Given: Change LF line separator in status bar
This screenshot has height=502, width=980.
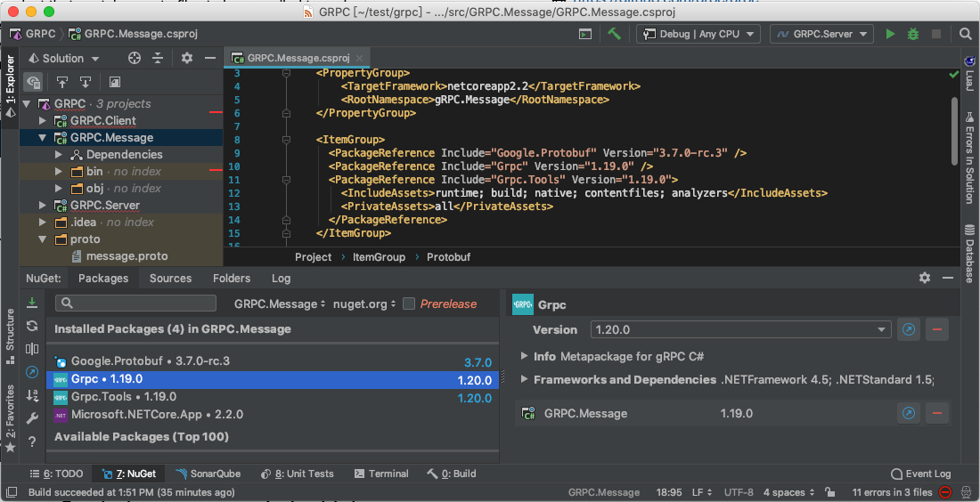Looking at the screenshot, I should click(x=702, y=491).
